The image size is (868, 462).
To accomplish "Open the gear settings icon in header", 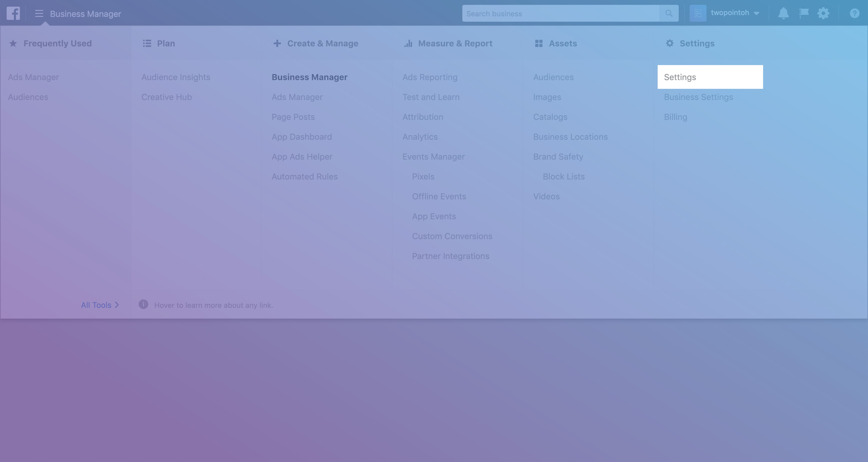I will point(823,14).
